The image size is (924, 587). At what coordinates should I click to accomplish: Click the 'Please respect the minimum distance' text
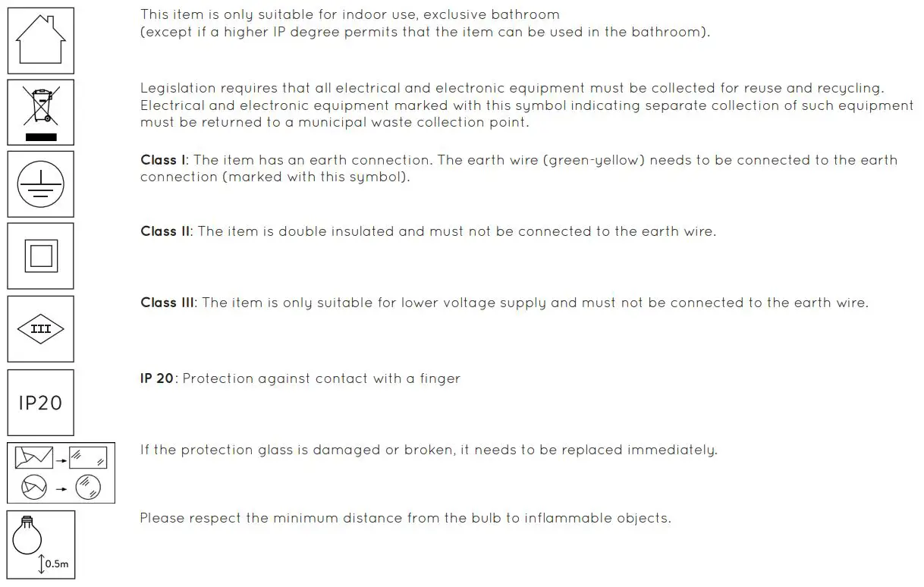(x=405, y=519)
